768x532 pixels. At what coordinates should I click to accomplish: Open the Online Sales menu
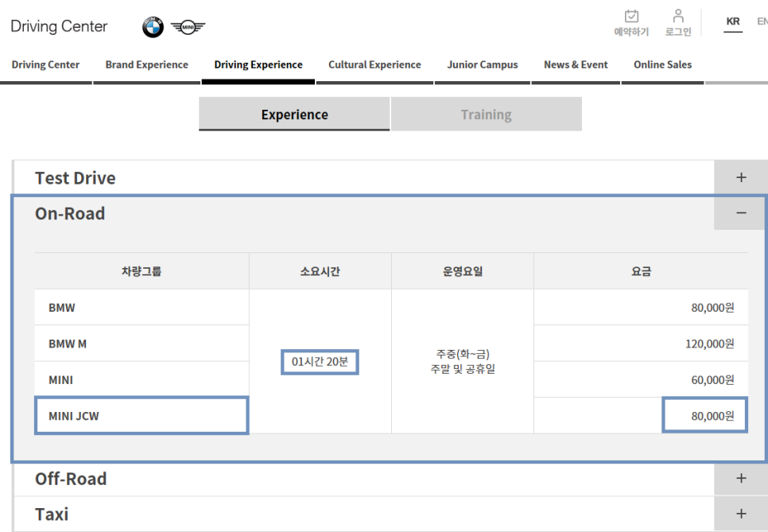(663, 64)
